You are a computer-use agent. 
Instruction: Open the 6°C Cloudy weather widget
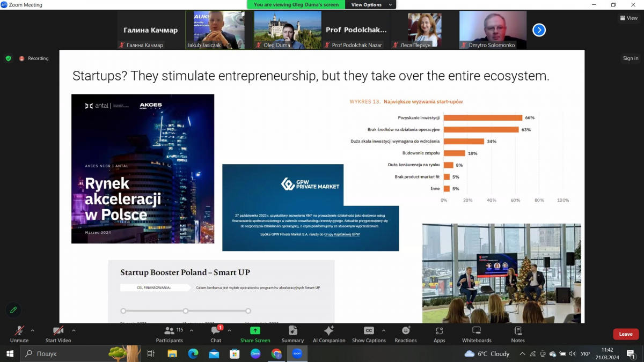(487, 353)
